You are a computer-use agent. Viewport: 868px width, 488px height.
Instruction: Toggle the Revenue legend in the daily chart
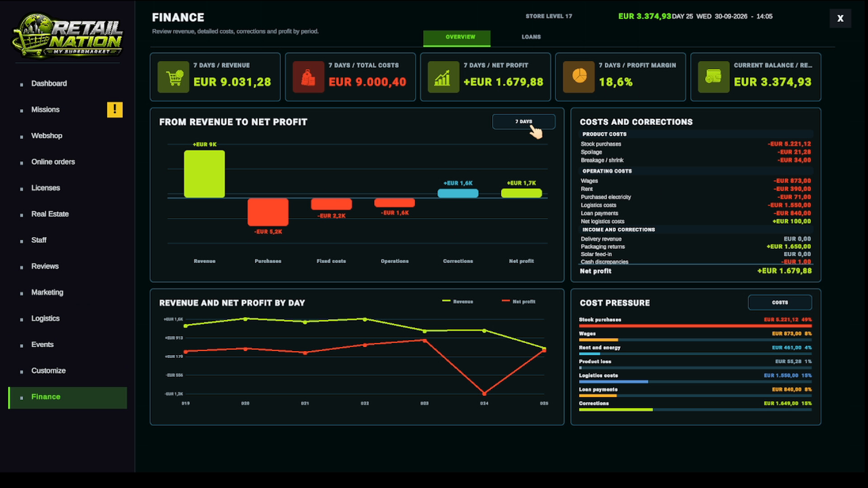458,301
